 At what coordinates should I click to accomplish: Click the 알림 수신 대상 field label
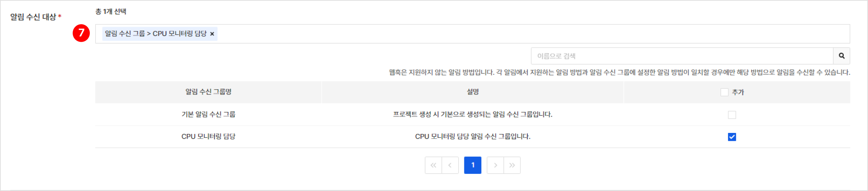point(33,17)
